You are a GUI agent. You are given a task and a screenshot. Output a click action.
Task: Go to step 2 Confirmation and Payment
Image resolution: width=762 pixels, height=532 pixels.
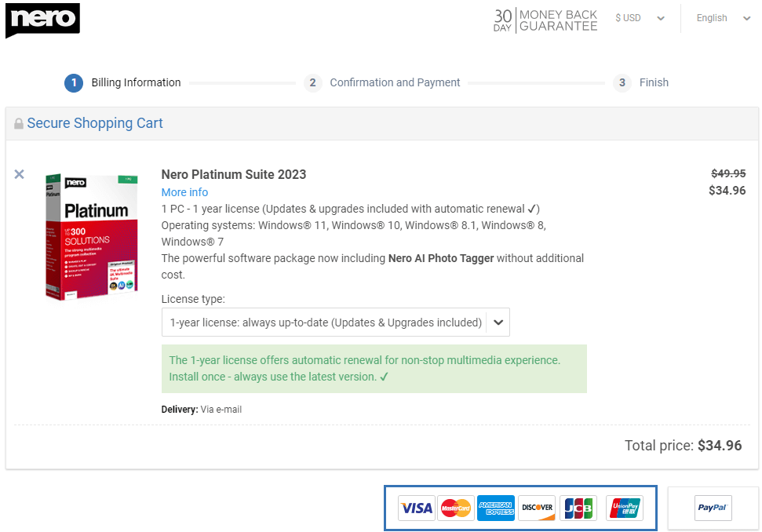point(382,82)
